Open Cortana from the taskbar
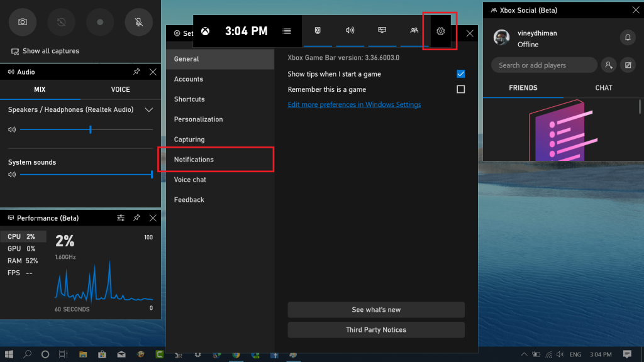644x362 pixels. tap(45, 354)
